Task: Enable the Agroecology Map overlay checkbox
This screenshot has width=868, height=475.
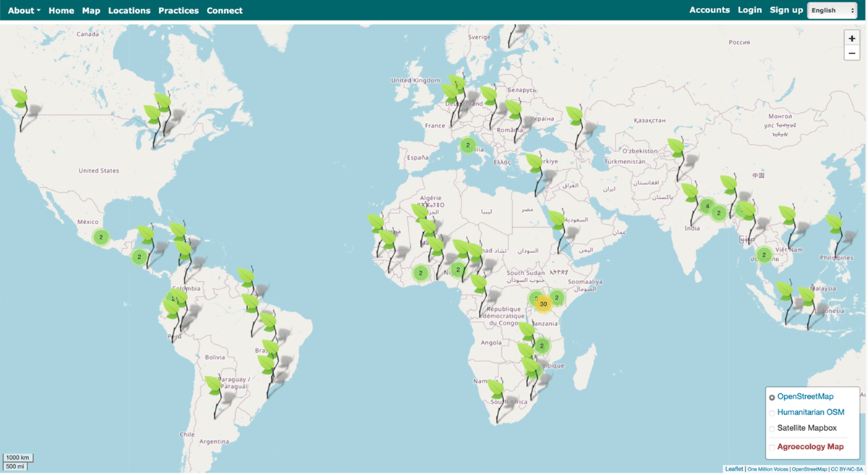Action: click(772, 447)
